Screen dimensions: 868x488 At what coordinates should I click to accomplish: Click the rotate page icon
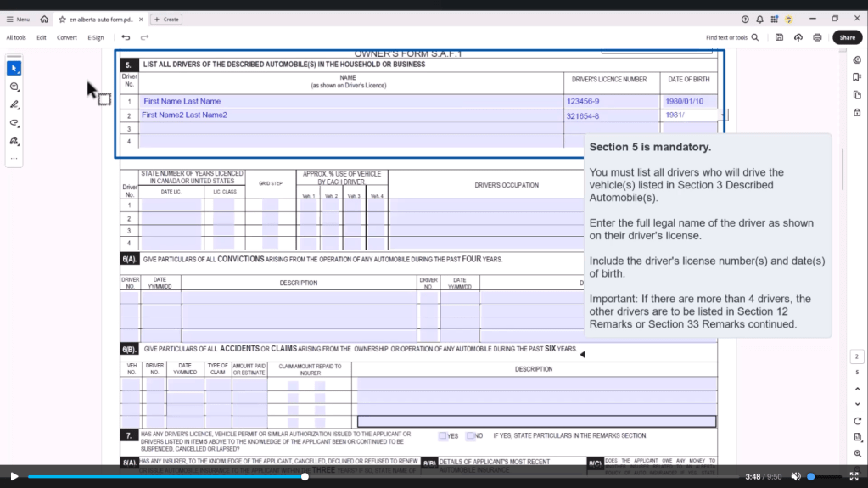coord(857,421)
